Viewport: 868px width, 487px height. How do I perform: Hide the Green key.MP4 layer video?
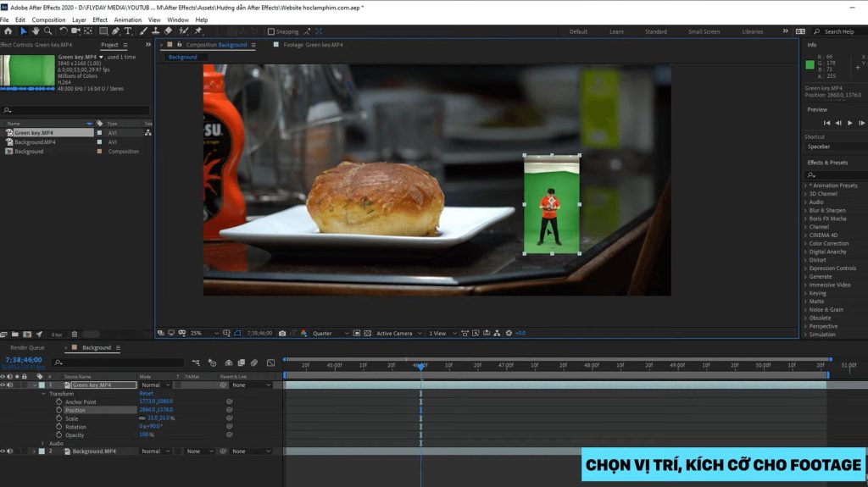coord(3,385)
